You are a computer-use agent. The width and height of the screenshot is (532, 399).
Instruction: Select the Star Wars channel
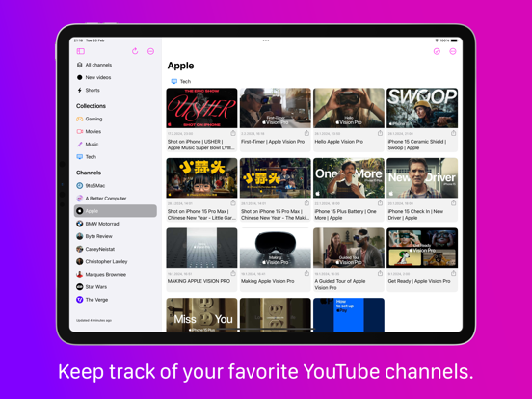(116, 287)
